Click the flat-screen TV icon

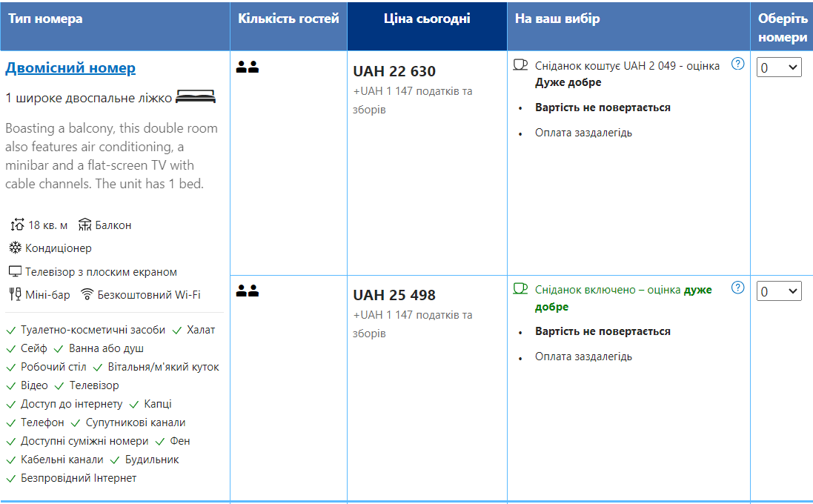click(x=15, y=271)
